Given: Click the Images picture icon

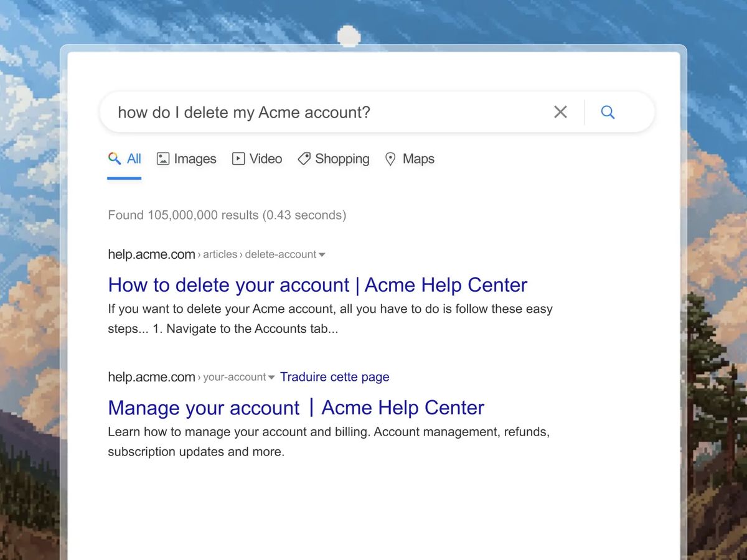Looking at the screenshot, I should tap(163, 159).
